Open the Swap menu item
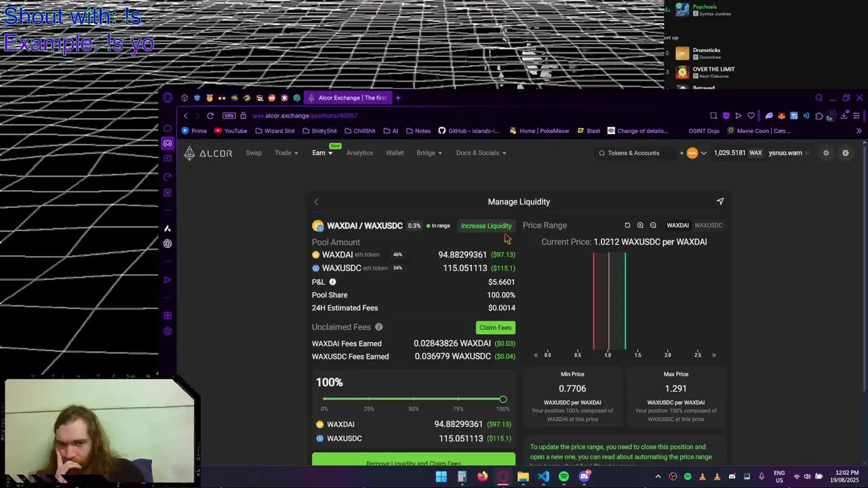The image size is (868, 488). pos(254,153)
